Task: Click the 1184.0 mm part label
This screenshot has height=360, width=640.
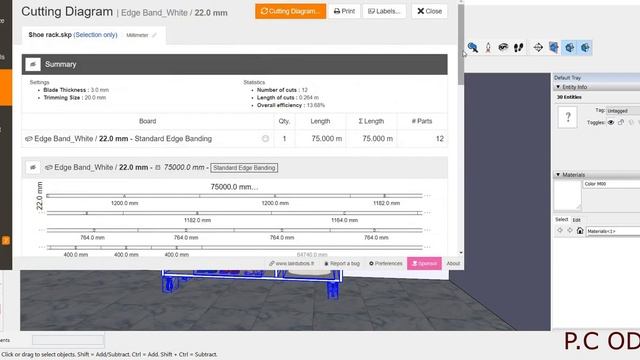Action: (344, 220)
